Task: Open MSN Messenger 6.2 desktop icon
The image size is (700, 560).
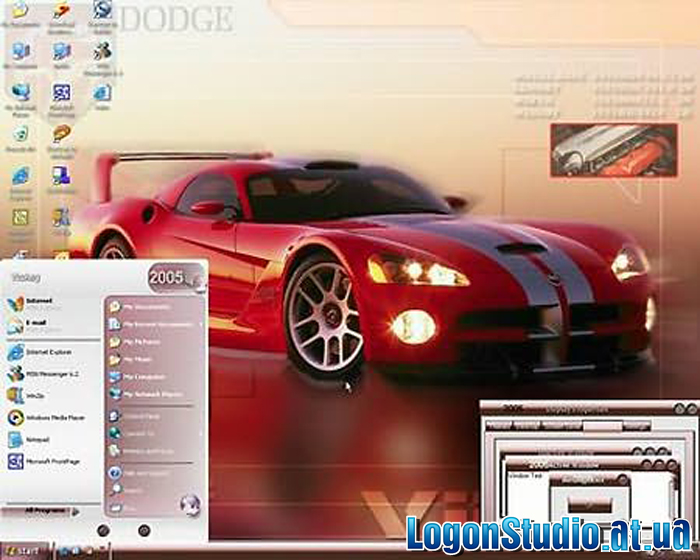Action: [103, 57]
